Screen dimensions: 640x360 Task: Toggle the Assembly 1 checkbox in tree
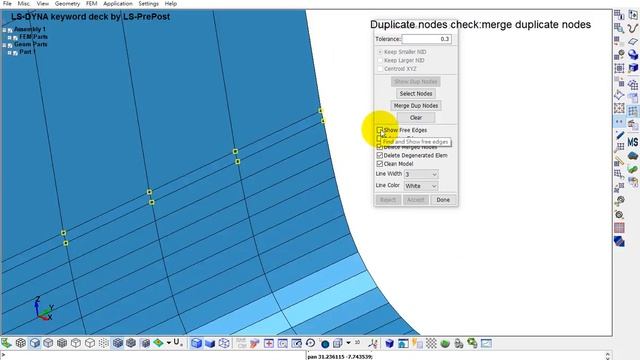tap(10, 30)
